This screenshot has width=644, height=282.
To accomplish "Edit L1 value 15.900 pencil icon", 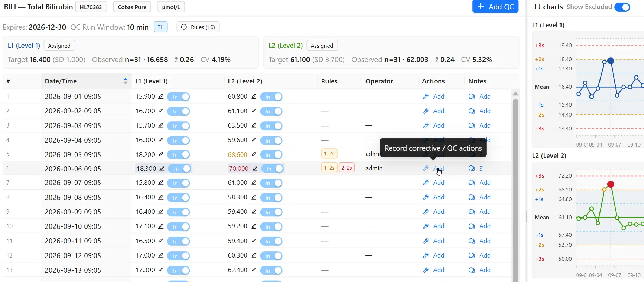I will pyautogui.click(x=161, y=97).
